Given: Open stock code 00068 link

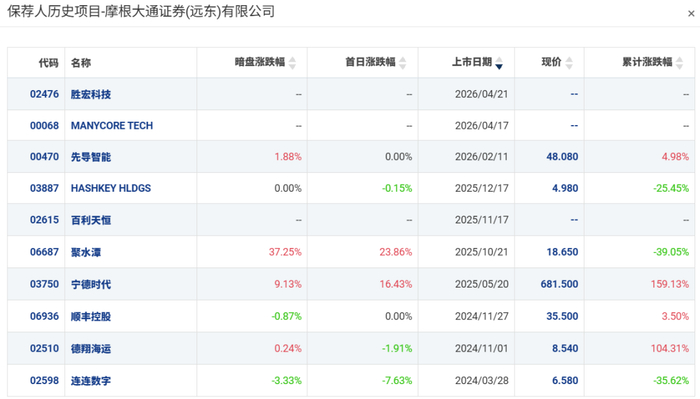Looking at the screenshot, I should [44, 126].
